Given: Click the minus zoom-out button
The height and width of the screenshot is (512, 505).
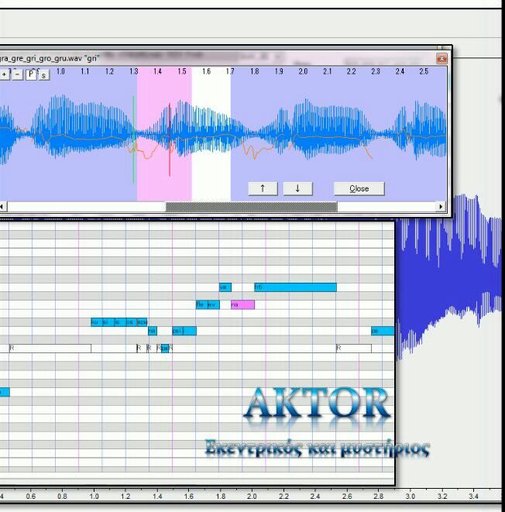Looking at the screenshot, I should tap(17, 74).
